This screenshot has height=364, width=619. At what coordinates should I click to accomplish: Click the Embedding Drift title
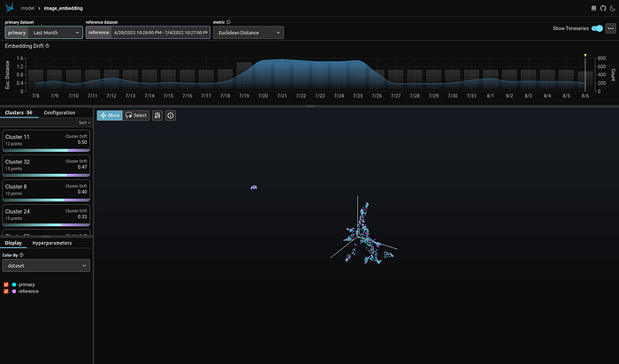click(x=24, y=46)
